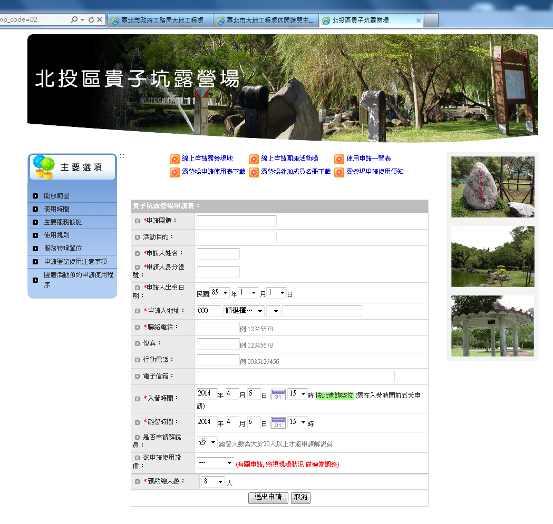The width and height of the screenshot is (553, 524).
Task: Open the total people dropdown showing 8
Action: (213, 481)
